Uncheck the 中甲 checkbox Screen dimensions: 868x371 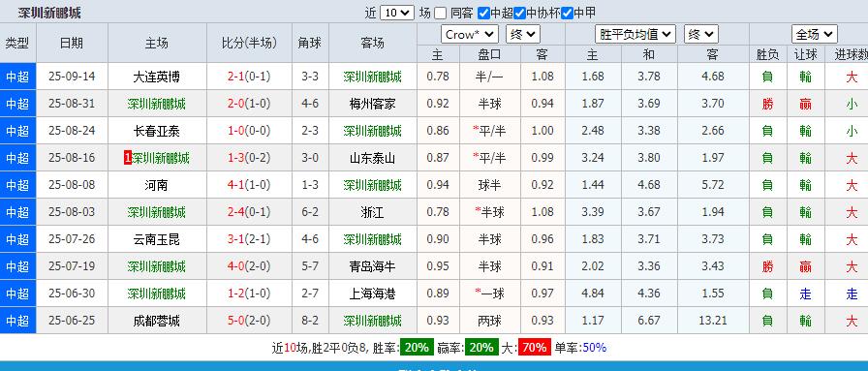567,13
